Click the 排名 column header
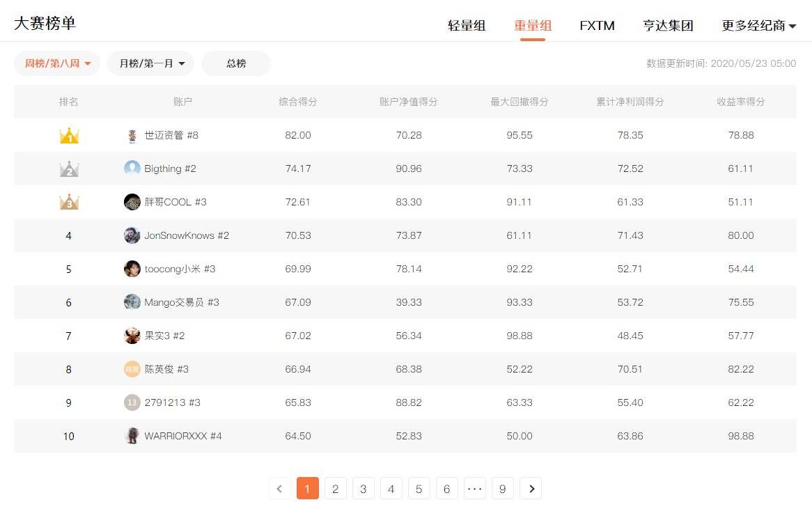Viewport: 812px width, 516px height. [x=68, y=102]
